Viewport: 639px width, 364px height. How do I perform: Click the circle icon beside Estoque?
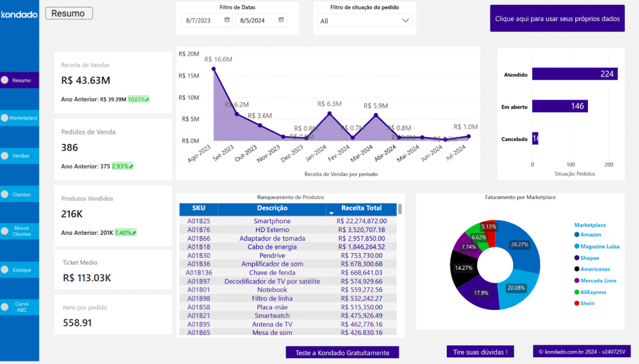click(5, 270)
